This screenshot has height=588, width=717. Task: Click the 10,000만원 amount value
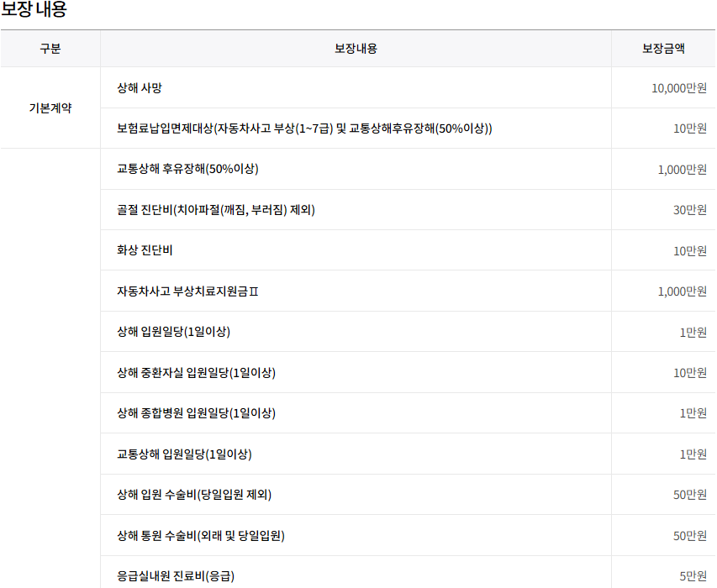[678, 88]
